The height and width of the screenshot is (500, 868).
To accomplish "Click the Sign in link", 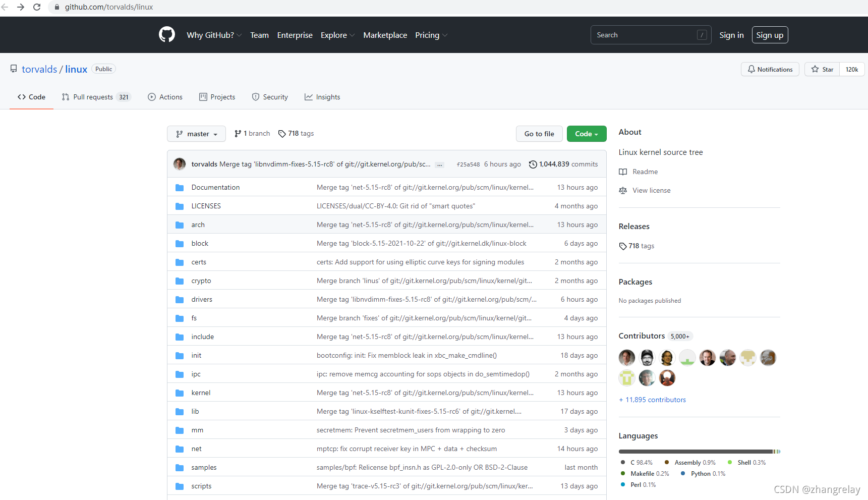I will point(731,35).
